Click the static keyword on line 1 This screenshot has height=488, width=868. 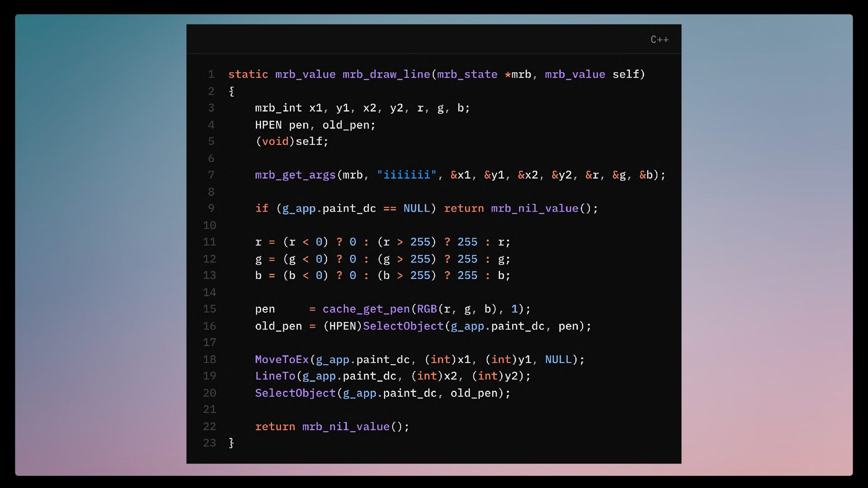248,74
